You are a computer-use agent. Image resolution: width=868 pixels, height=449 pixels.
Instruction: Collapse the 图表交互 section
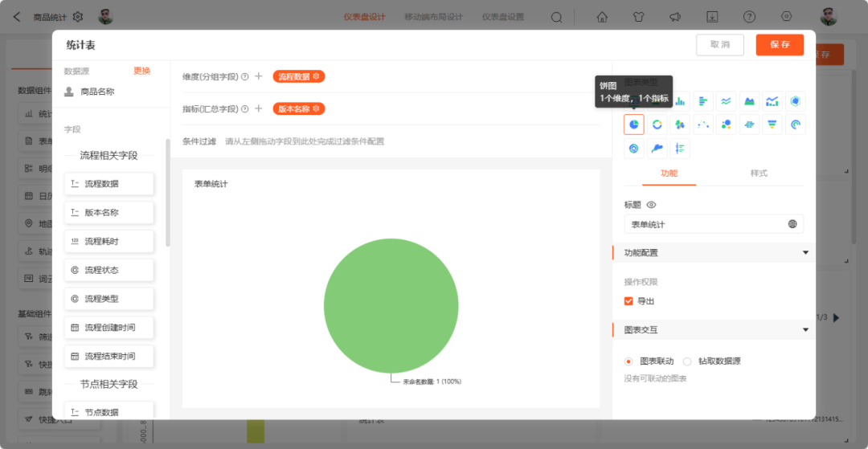click(x=805, y=330)
